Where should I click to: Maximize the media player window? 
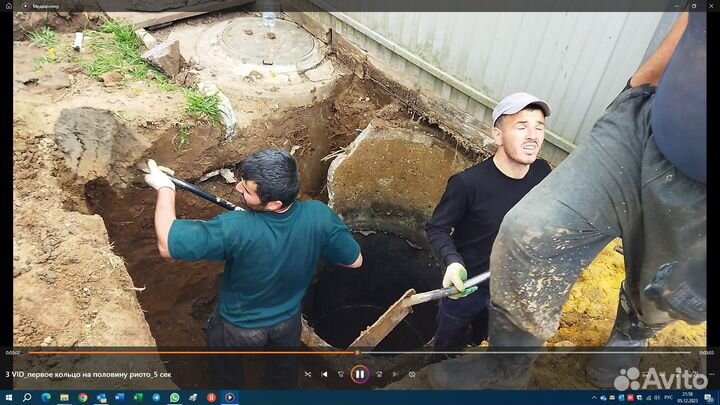tap(692, 6)
